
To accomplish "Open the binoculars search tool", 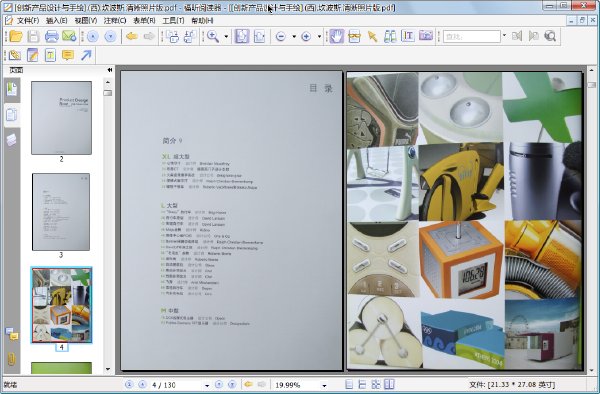I will coord(390,36).
